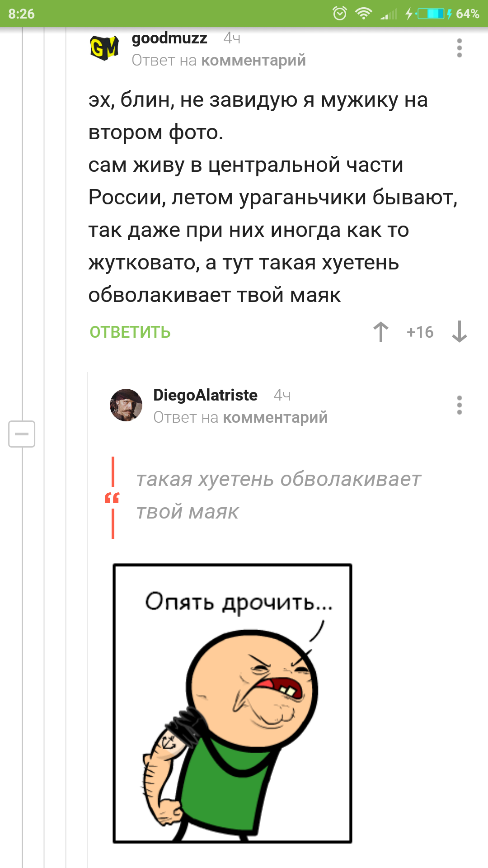The image size is (488, 868).
Task: Tap the red quotation mark icon
Action: click(x=112, y=498)
